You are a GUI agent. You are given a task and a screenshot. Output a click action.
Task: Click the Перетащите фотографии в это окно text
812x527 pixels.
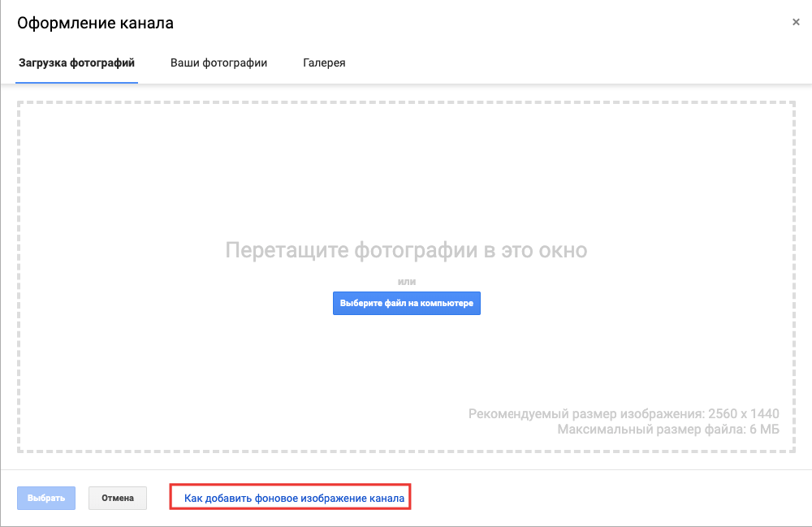[x=407, y=250]
